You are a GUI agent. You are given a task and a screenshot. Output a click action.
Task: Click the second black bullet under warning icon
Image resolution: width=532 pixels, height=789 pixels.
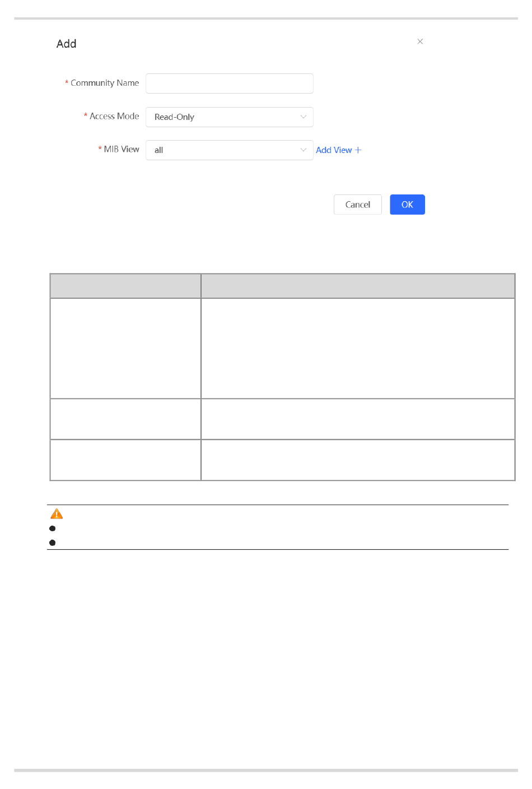click(53, 542)
